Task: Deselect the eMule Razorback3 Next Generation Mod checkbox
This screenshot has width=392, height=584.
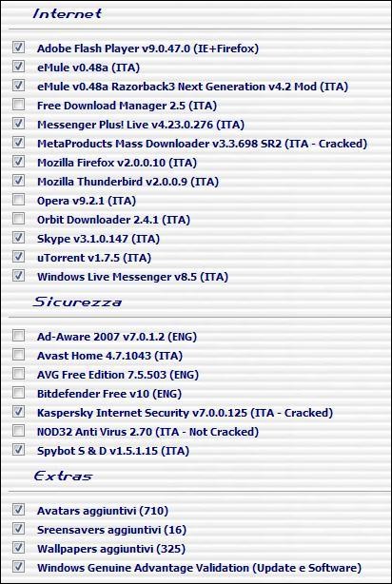Action: [x=18, y=86]
